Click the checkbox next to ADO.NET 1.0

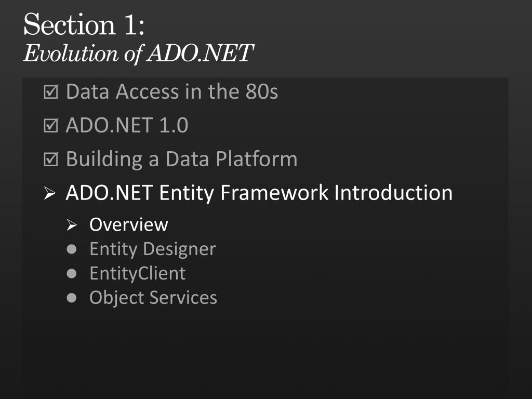point(51,125)
